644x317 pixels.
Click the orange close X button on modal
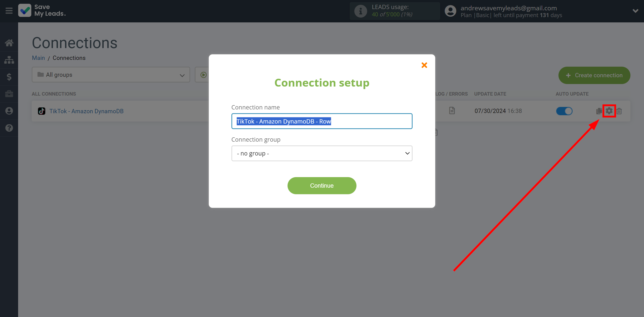pyautogui.click(x=424, y=65)
